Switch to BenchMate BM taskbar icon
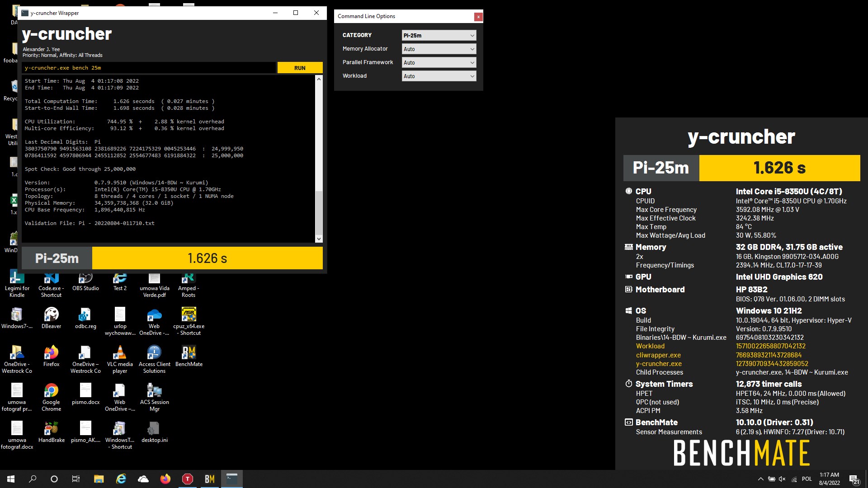Viewport: 868px width, 488px height. point(209,479)
